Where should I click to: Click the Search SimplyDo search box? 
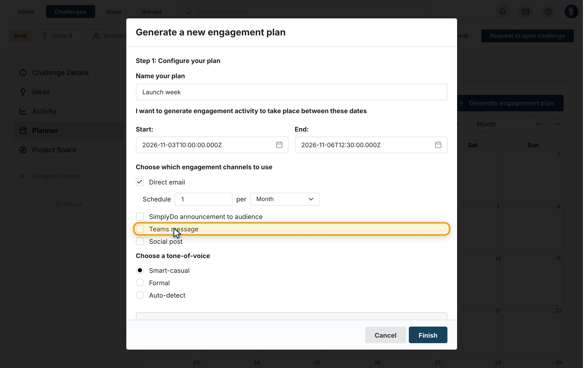coord(305,11)
